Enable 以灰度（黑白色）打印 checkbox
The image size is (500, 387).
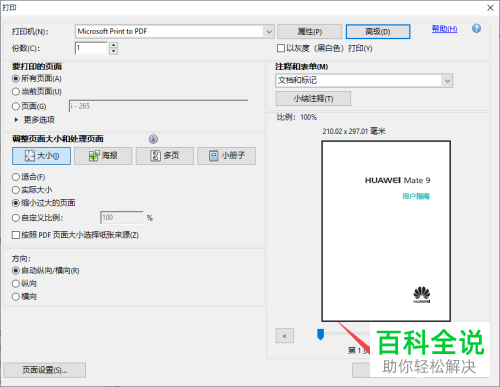coord(281,48)
